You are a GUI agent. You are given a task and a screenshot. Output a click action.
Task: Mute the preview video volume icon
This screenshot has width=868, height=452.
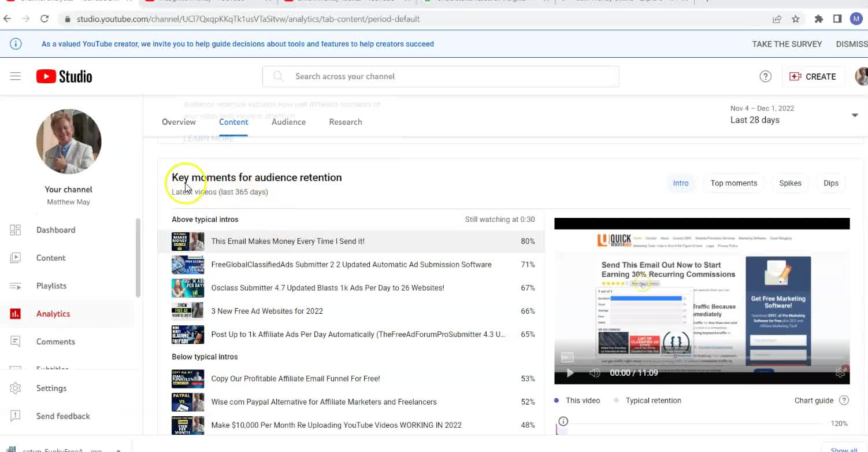(x=595, y=373)
